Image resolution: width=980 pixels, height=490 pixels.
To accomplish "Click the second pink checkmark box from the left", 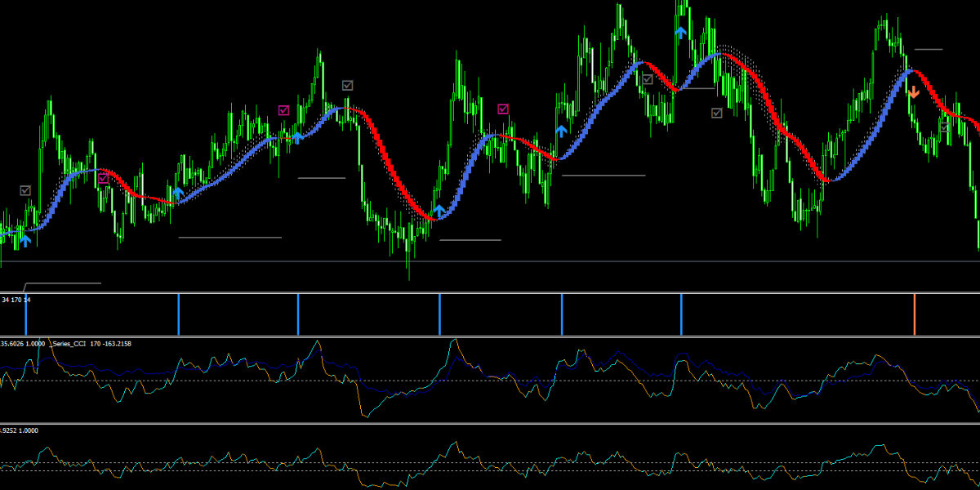I will [x=283, y=109].
